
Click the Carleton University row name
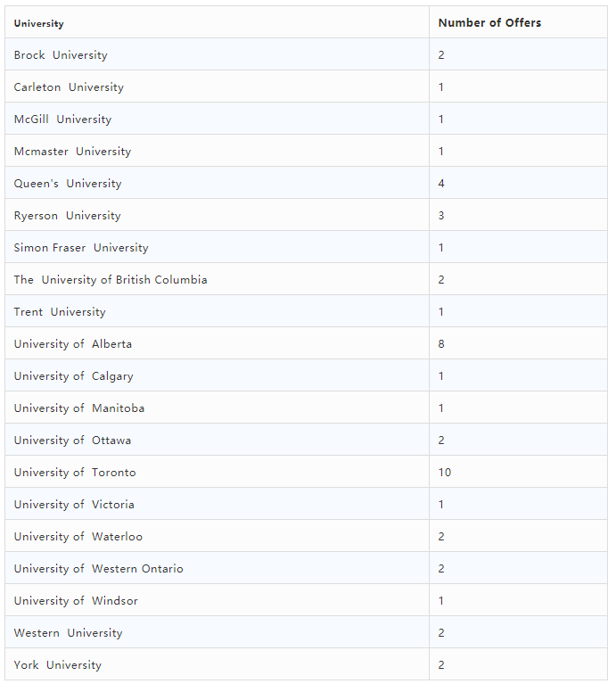pos(69,87)
